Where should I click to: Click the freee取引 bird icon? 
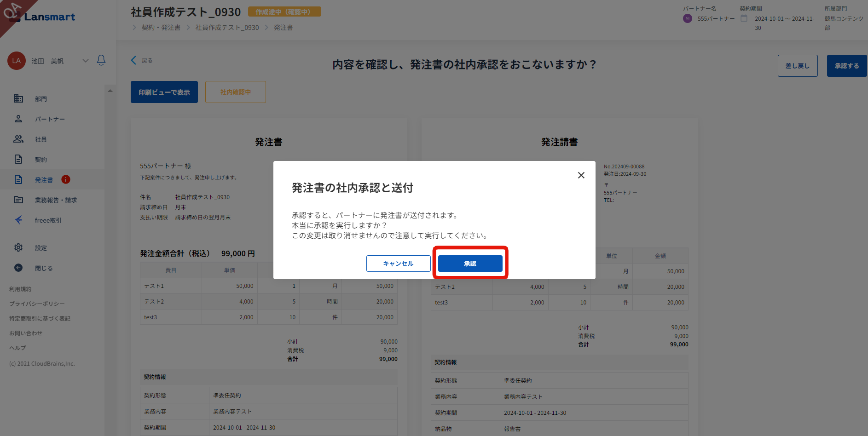18,220
